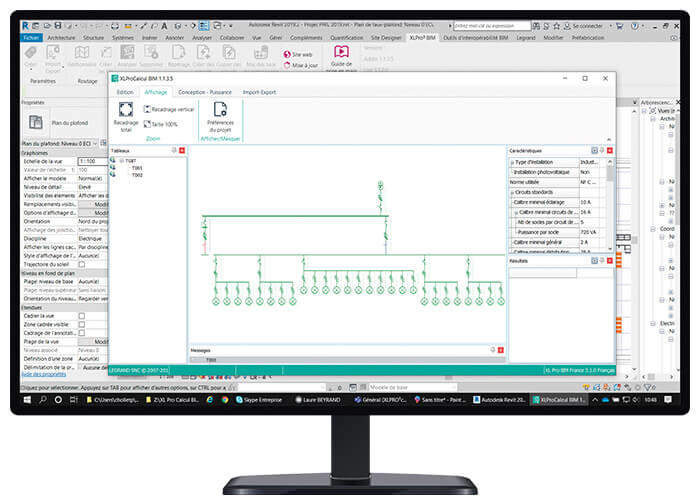
Task: Switch to Revit Site Designer tab
Action: pos(386,38)
